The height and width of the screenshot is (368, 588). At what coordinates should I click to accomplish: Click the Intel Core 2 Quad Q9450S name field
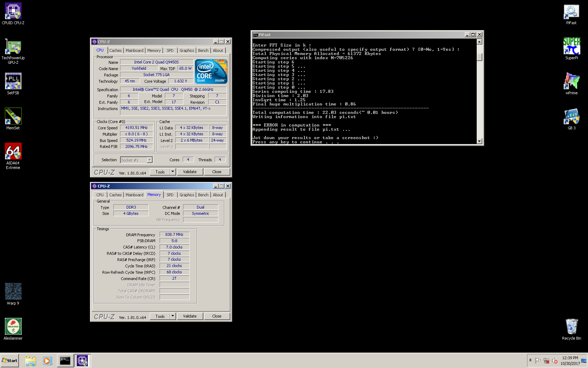pyautogui.click(x=156, y=62)
